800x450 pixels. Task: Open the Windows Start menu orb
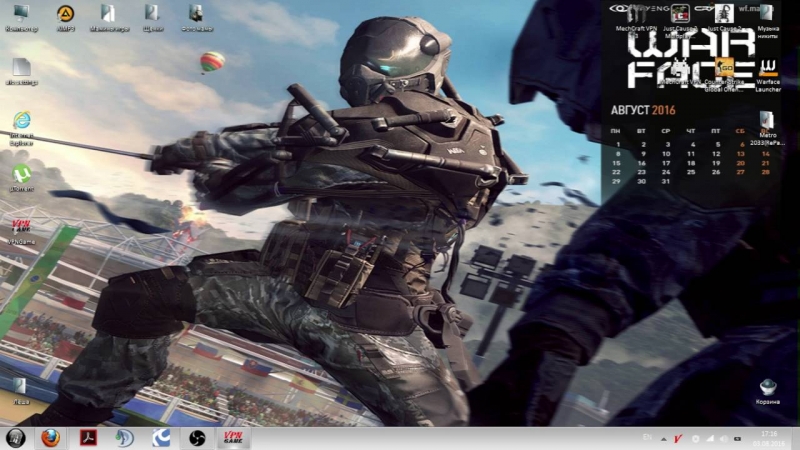[15, 438]
